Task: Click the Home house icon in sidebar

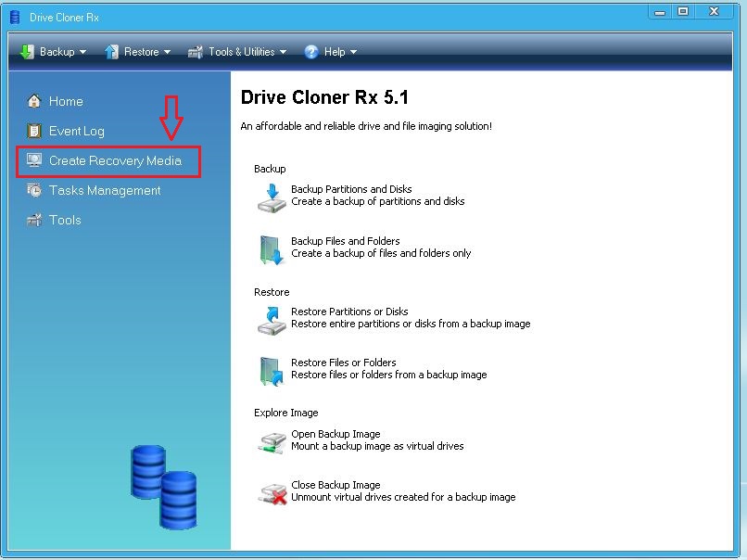Action: (34, 101)
